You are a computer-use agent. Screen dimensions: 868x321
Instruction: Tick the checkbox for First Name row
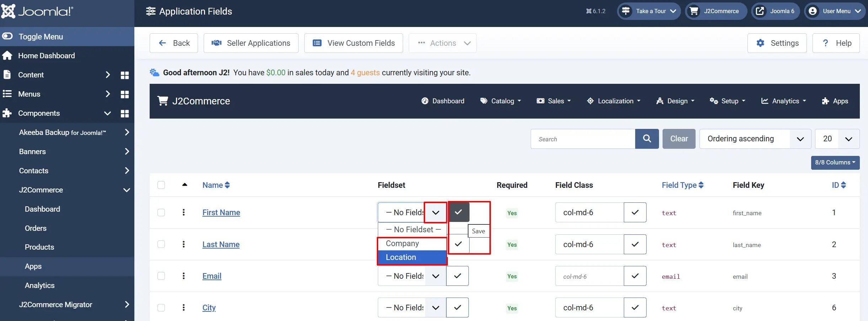pyautogui.click(x=161, y=212)
